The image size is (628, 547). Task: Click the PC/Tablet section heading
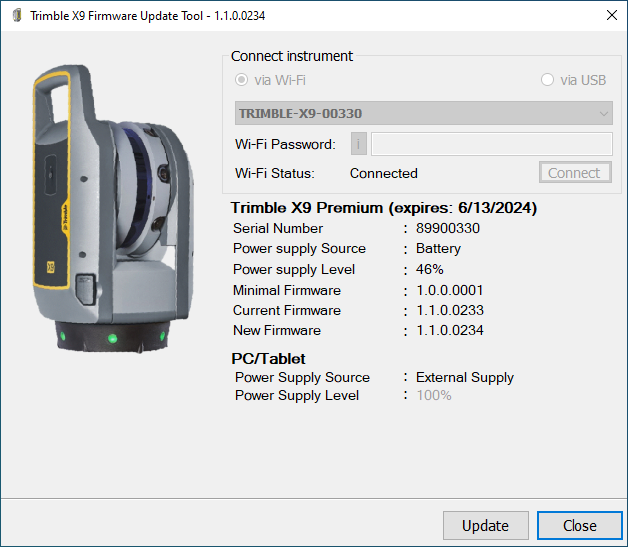(x=268, y=358)
